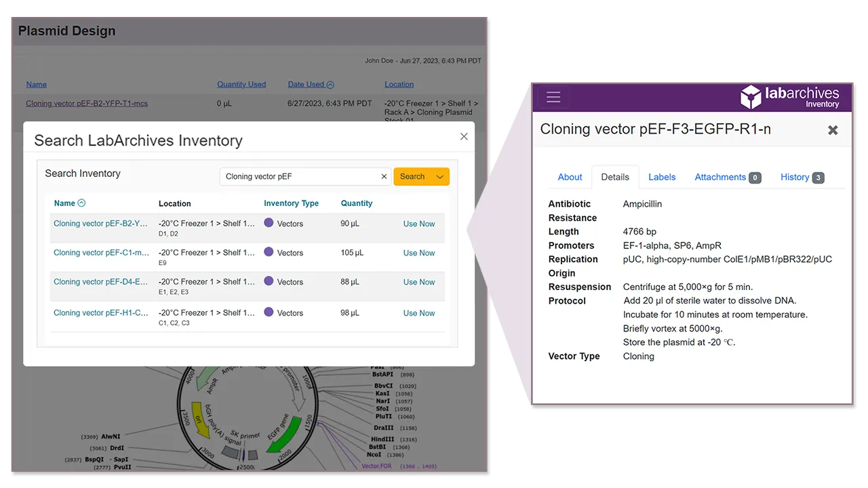Image resolution: width=868 pixels, height=488 pixels.
Task: Click Use Now for the 88 µL vector
Action: 419,282
